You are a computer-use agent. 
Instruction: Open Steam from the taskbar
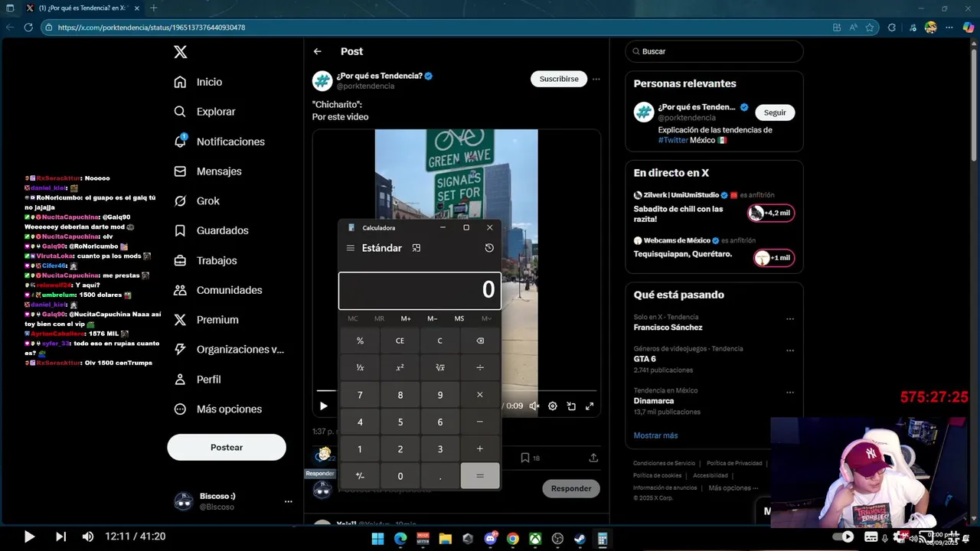(x=580, y=539)
